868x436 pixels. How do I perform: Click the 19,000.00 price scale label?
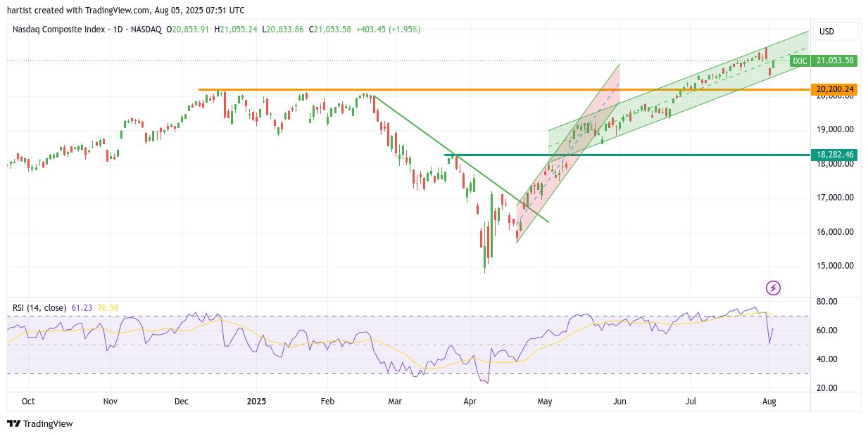tap(835, 129)
